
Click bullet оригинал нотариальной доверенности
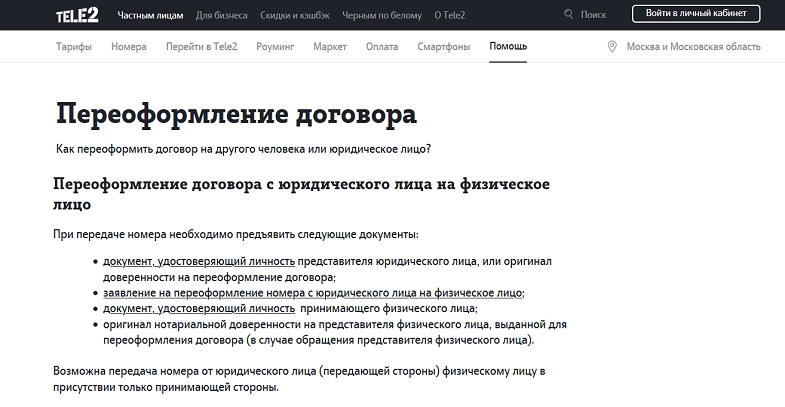coord(335,332)
